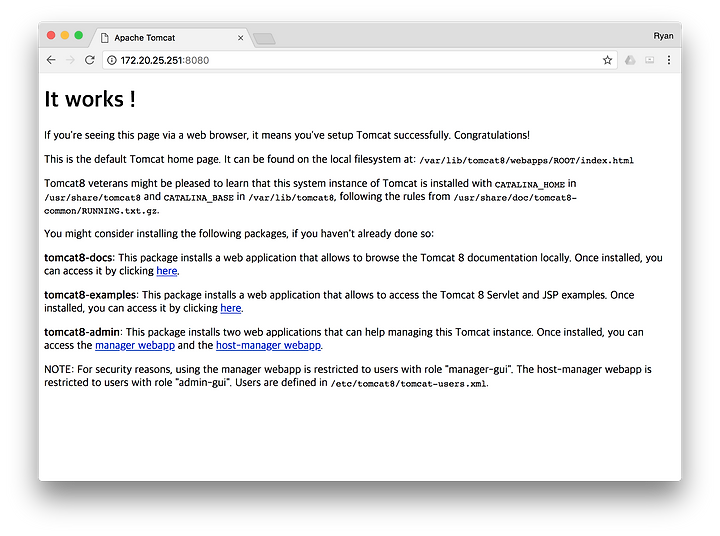The image size is (720, 536).
Task: Click the path /var/lib/tomcat8/webapps/ROOT/index.html
Action: click(526, 160)
